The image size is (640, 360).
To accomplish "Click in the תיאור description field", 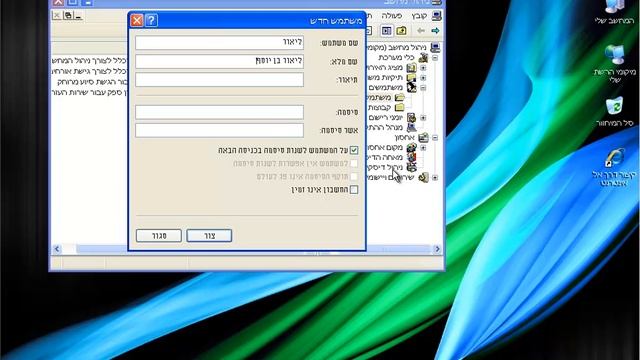I will [220, 80].
